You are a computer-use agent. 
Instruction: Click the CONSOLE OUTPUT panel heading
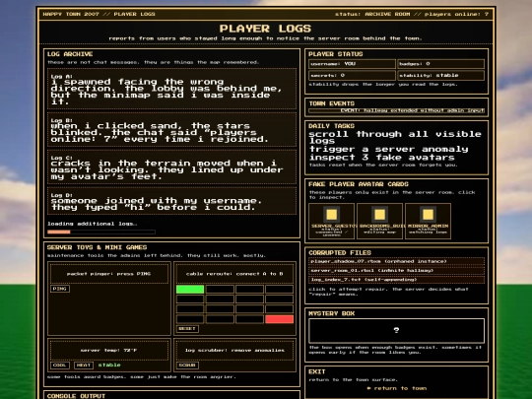(x=76, y=396)
